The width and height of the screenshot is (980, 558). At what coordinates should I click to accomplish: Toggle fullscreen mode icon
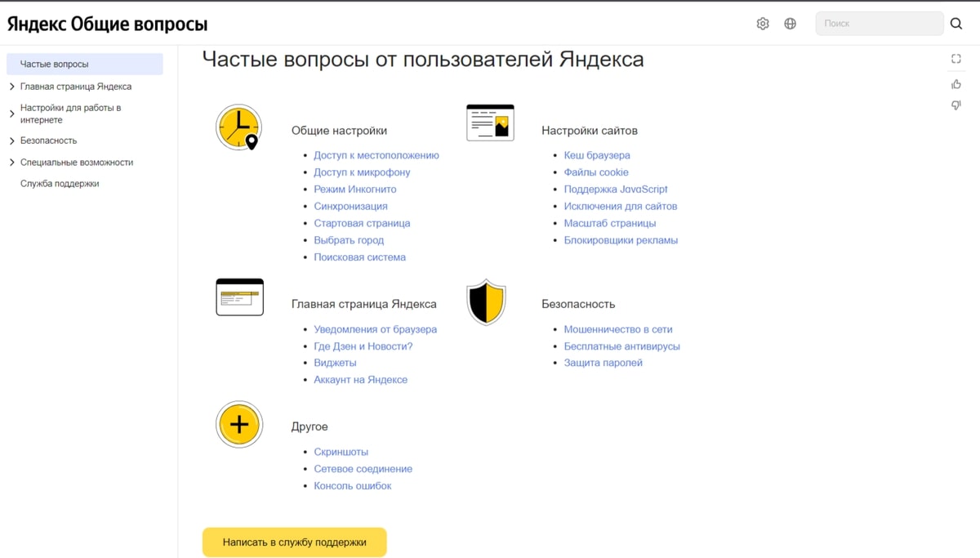(956, 59)
